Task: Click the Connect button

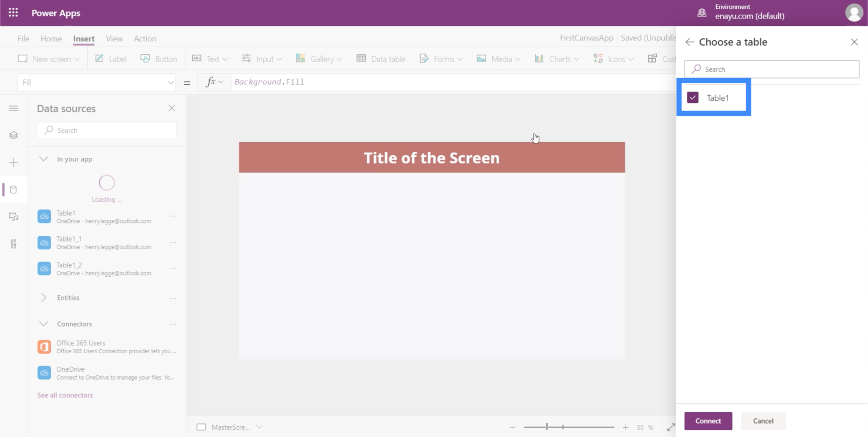Action: (708, 421)
